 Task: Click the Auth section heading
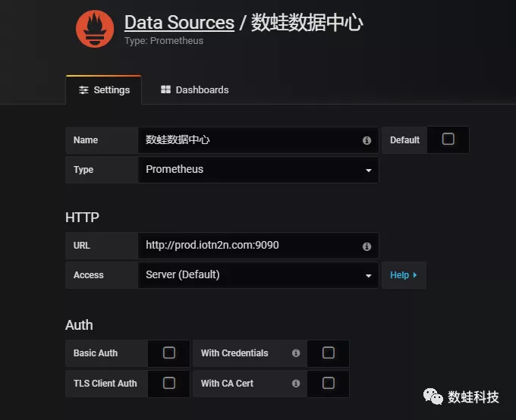pos(79,325)
